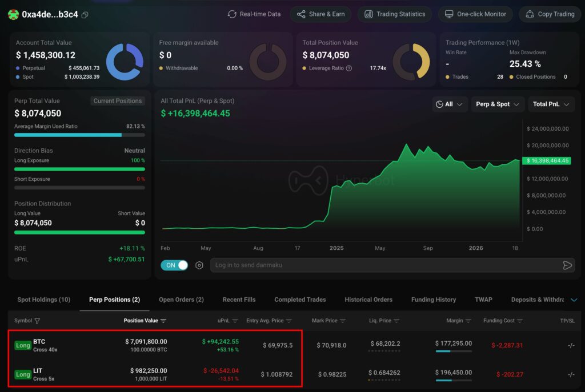Toggle the Current Positions label
The height and width of the screenshot is (392, 585).
pyautogui.click(x=118, y=101)
